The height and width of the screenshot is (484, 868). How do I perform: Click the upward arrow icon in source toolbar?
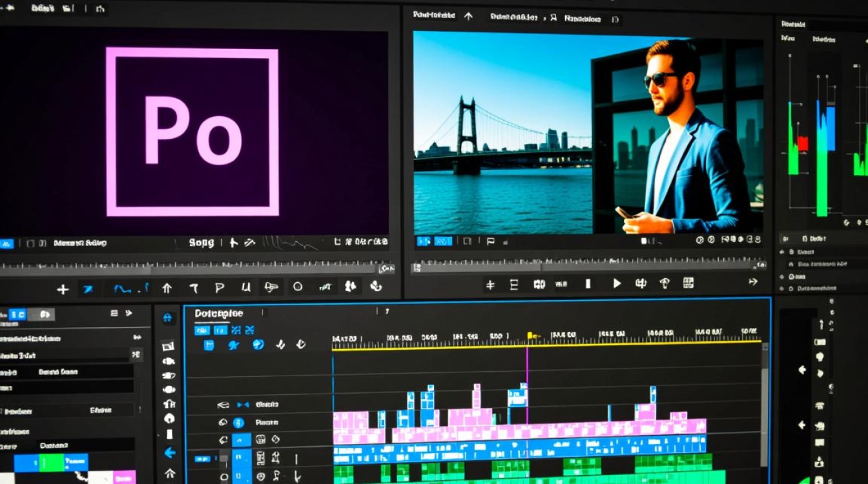pos(167,288)
